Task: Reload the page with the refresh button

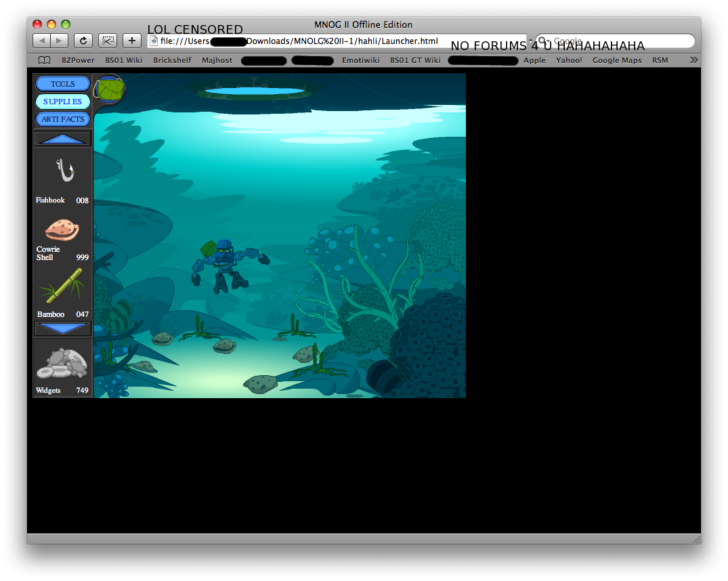Action: point(83,41)
